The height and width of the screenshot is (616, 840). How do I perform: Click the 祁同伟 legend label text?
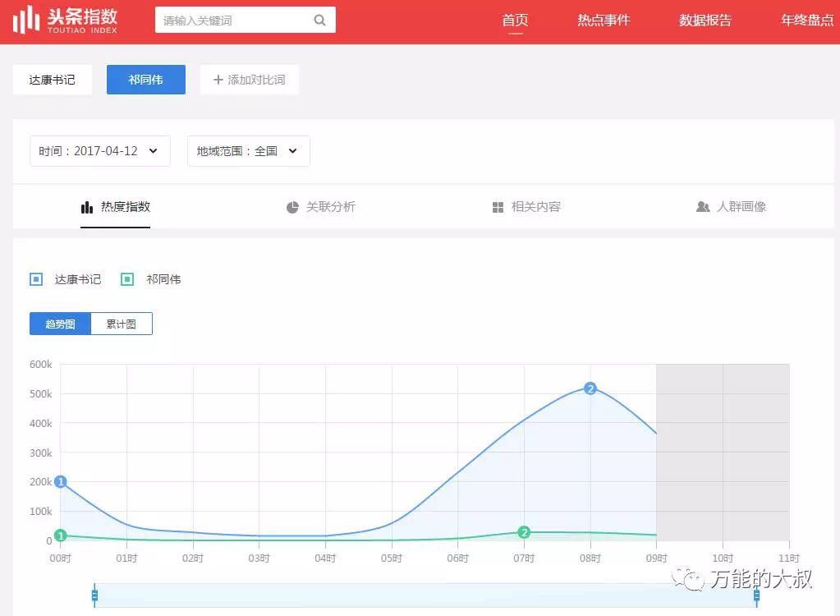click(x=163, y=279)
